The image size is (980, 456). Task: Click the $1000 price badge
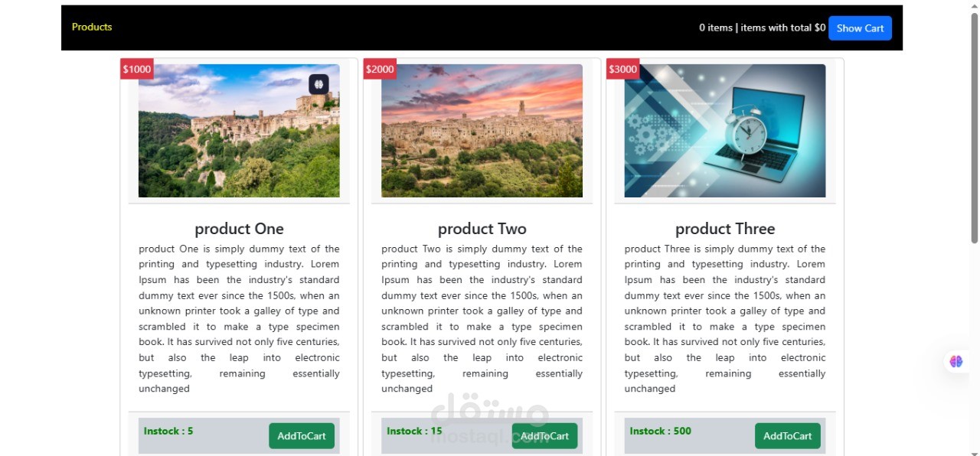coord(137,69)
